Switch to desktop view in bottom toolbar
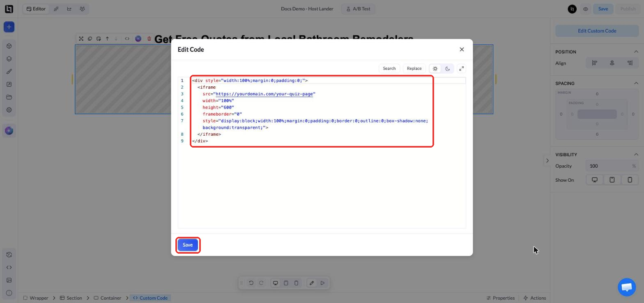This screenshot has height=303, width=644. pyautogui.click(x=276, y=283)
